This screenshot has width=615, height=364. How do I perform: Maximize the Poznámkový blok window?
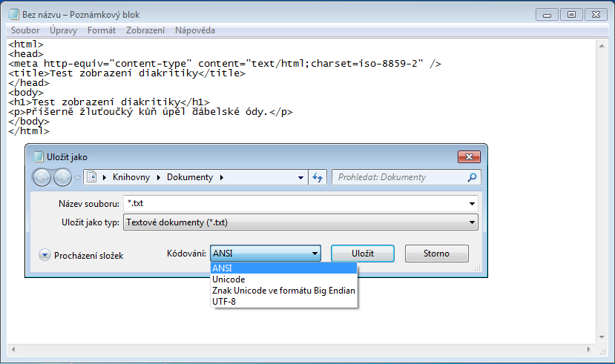[571, 15]
